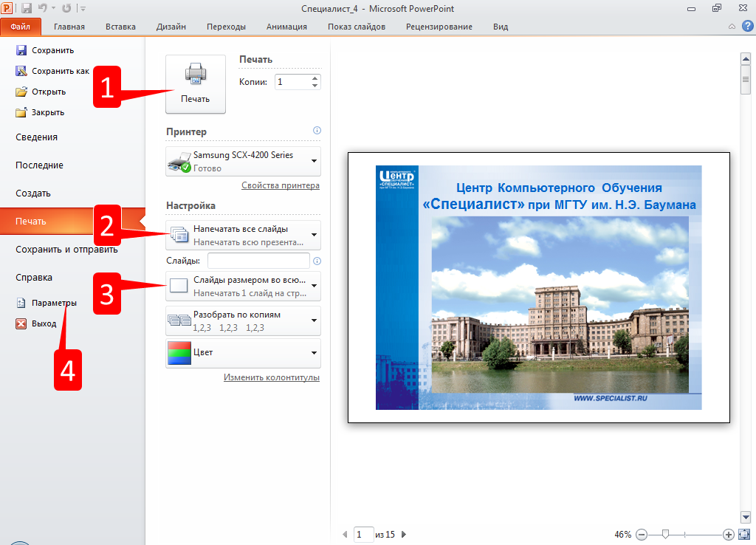Click the Exit item with red X icon
756x545 pixels.
44,323
